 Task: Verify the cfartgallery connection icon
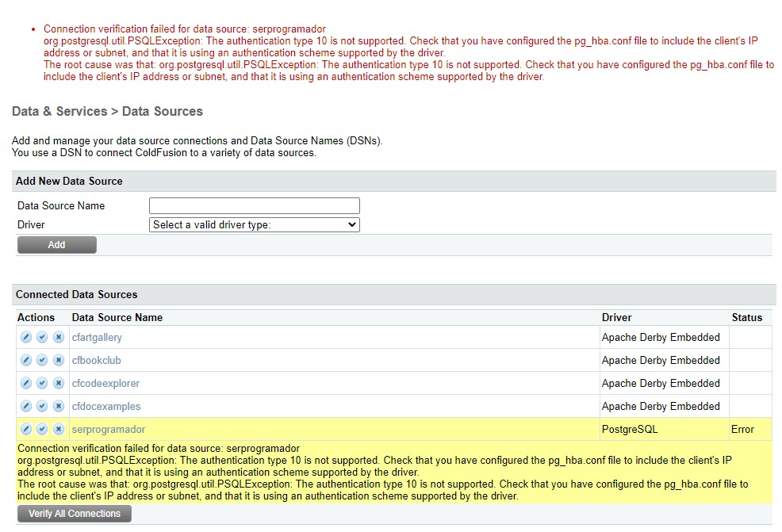click(42, 338)
